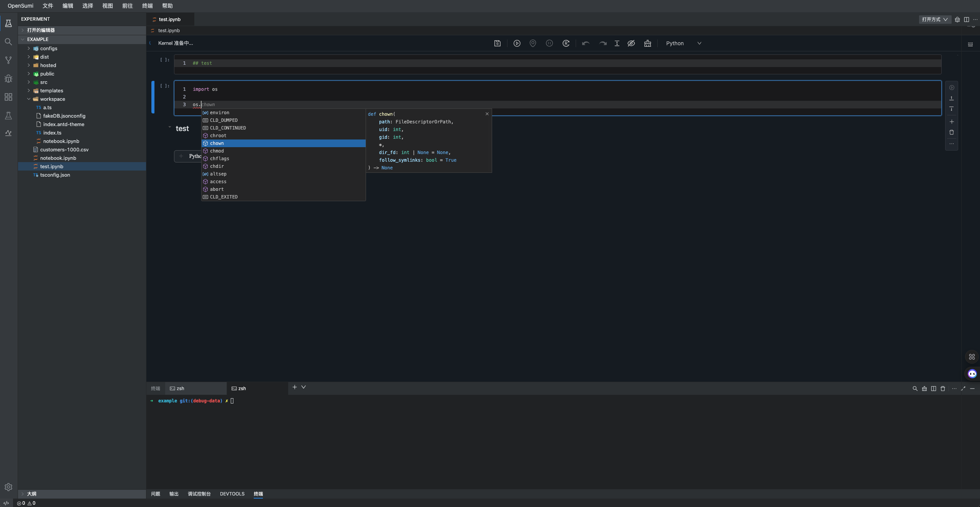Viewport: 980px width, 507px height.
Task: Click the four-petal floating widget button
Action: tap(972, 357)
